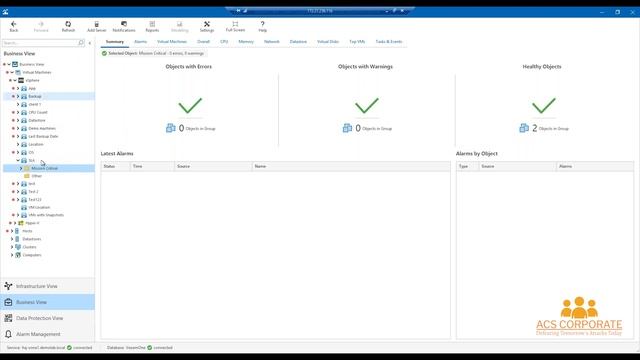The image size is (640, 360).
Task: Collapse the SLA category node
Action: 18,160
